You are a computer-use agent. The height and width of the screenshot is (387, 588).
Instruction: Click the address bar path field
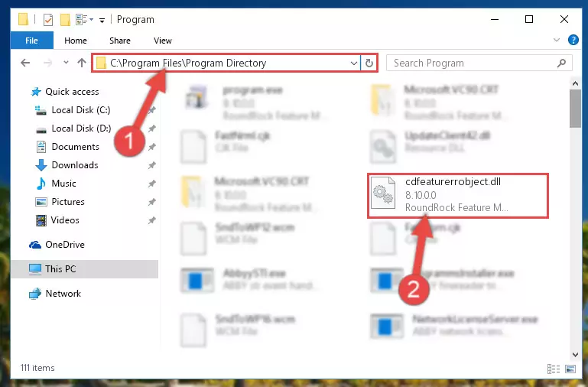[x=226, y=63]
